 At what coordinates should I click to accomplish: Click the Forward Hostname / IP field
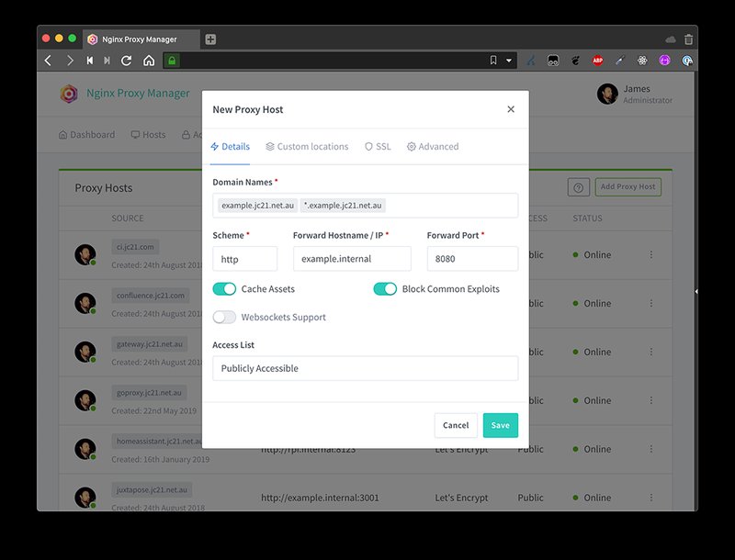pos(352,260)
